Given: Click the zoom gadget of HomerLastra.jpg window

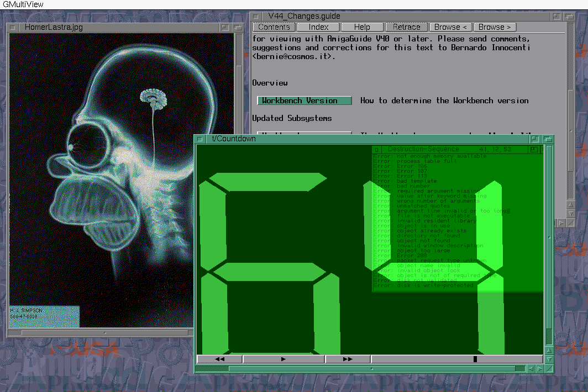Looking at the screenshot, I should point(224,27).
